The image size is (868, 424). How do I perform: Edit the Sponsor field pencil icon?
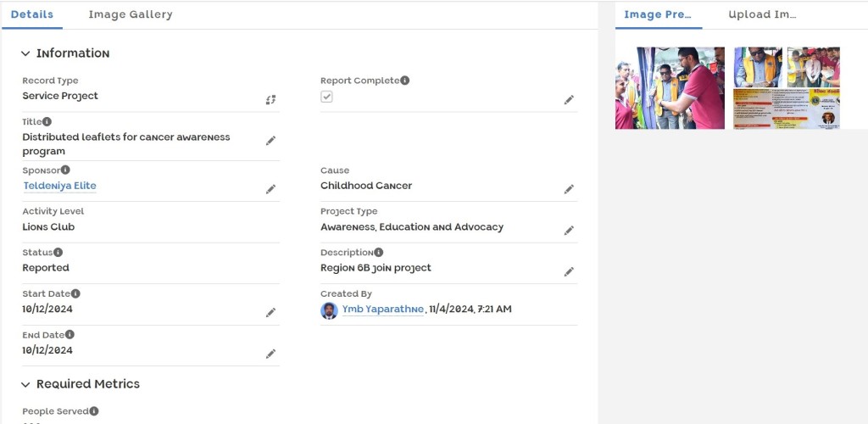[x=270, y=189]
